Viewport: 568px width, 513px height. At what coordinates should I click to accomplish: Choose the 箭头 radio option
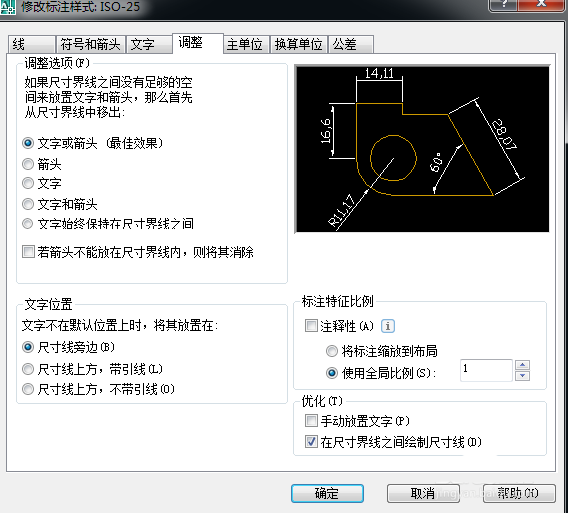tap(28, 164)
